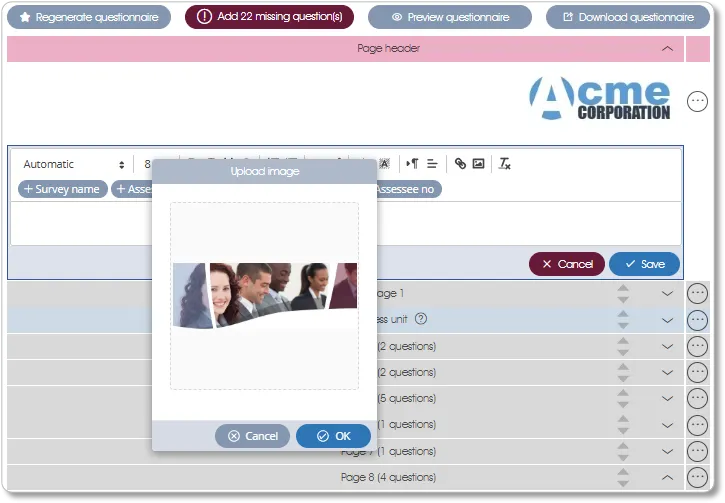Move the 5 questions page up
Viewport: 725px width, 503px height.
(x=623, y=393)
